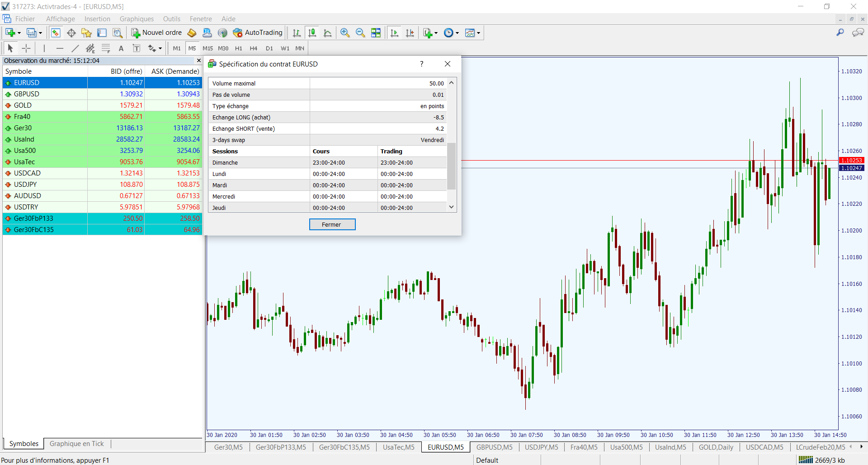This screenshot has height=465, width=868.
Task: Click the zoom in magnifier icon
Action: [345, 33]
